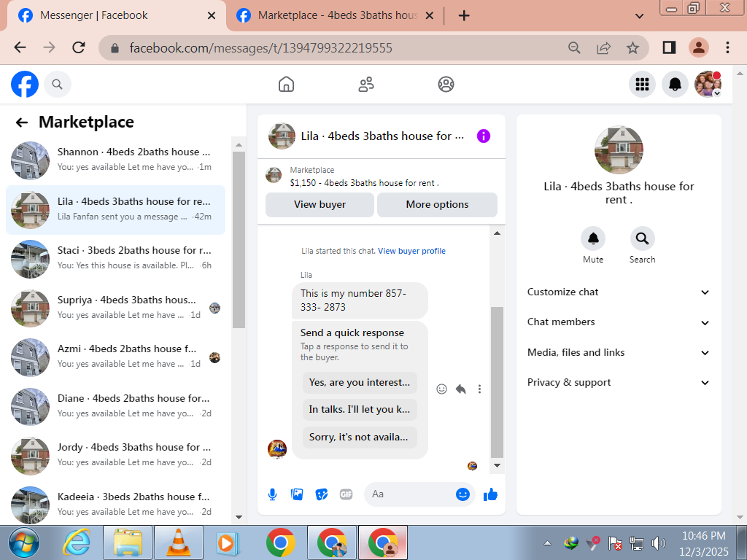
Task: Go to Facebook Home icon
Action: pos(286,85)
